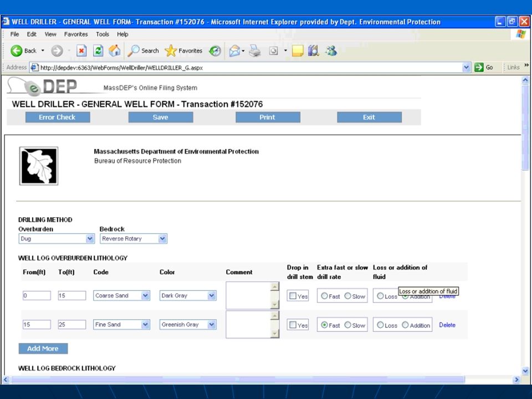The image size is (532, 399).
Task: Open the Back button history dropdown arrow
Action: click(43, 51)
